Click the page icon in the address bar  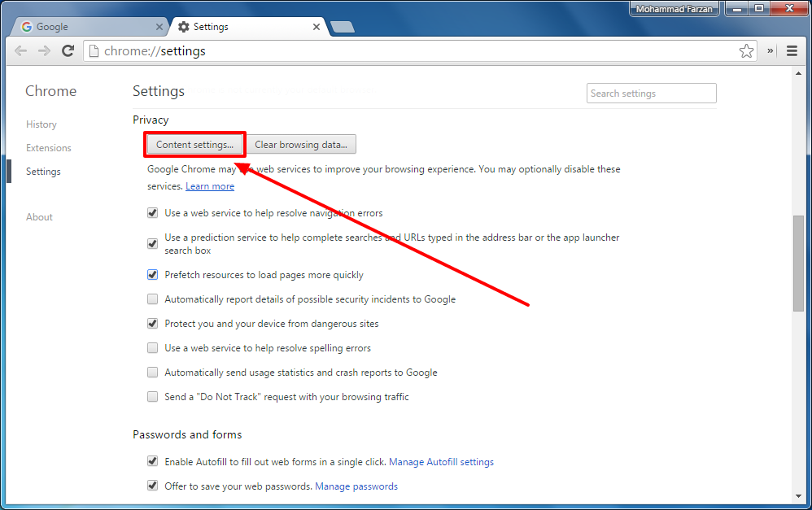point(94,50)
